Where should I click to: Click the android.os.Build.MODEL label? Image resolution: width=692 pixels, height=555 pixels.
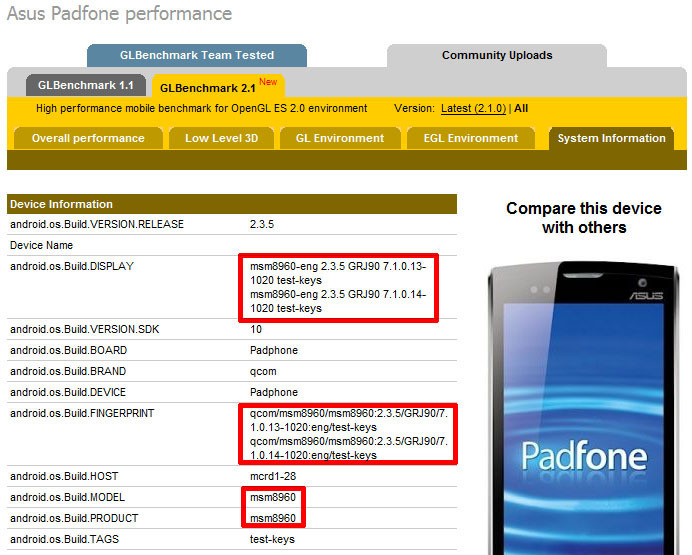[68, 498]
